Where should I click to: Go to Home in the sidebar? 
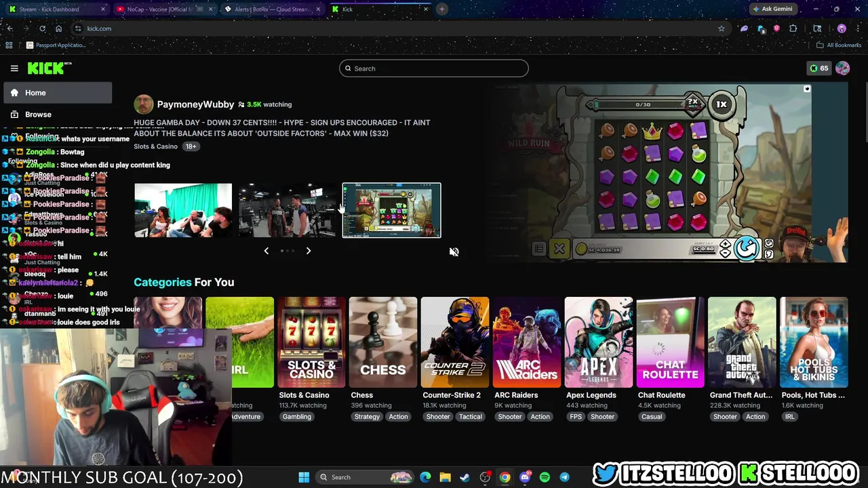click(58, 93)
